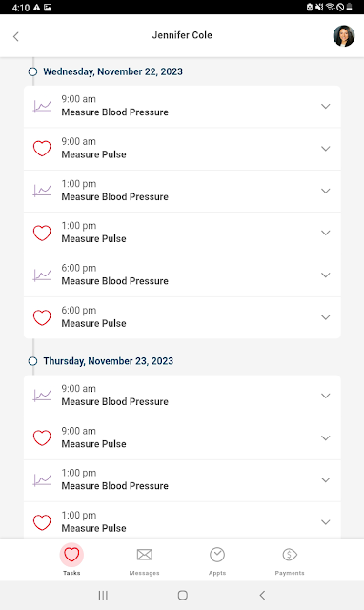Expand Wednesday 9:00 am Measure Blood Pressure
Screen dimensions: 364x610
point(326,106)
